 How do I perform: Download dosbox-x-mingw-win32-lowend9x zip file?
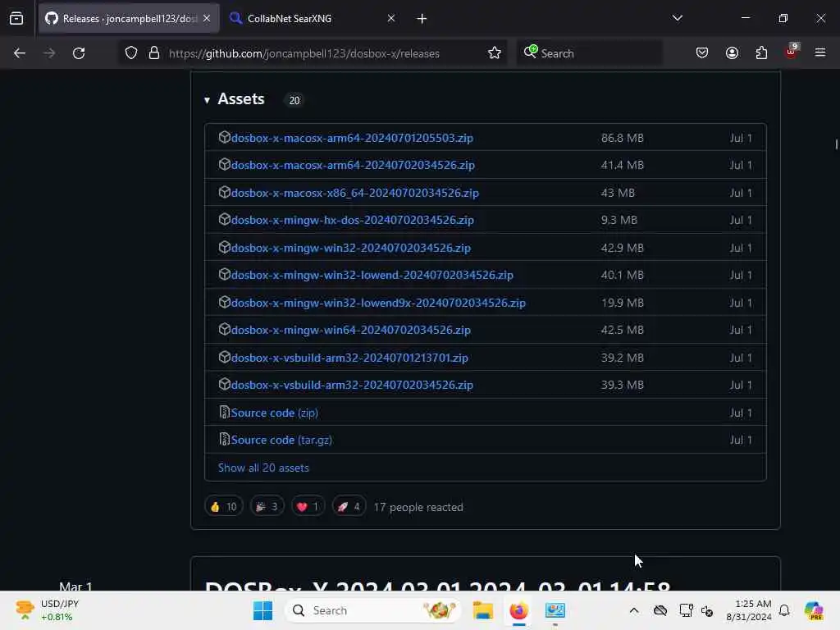[377, 303]
